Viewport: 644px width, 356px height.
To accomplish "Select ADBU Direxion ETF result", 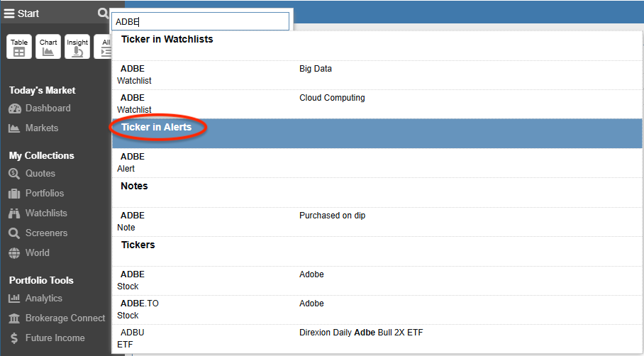I will pyautogui.click(x=377, y=339).
